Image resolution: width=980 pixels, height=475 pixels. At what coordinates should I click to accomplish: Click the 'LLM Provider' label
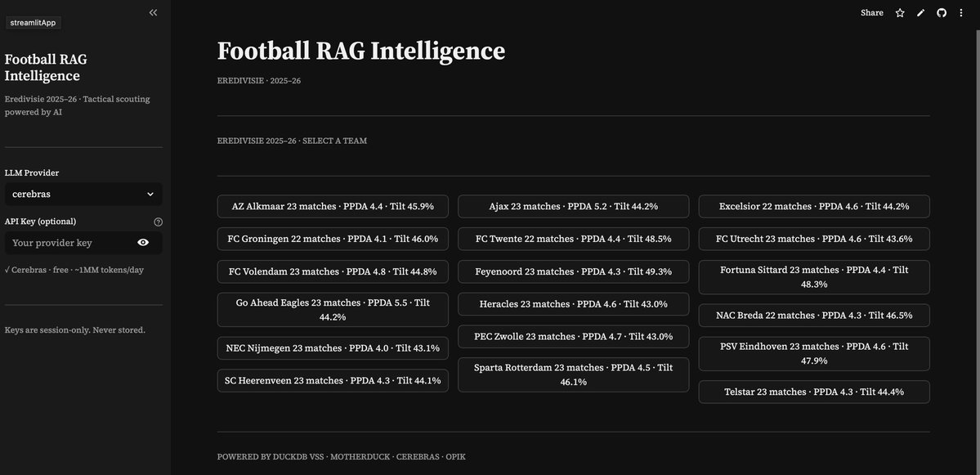click(x=32, y=173)
